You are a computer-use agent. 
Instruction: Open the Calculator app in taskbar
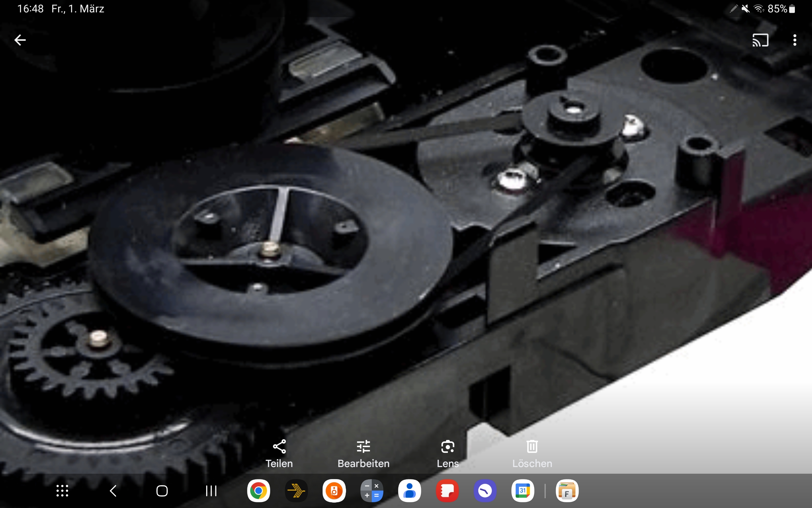[x=372, y=491]
